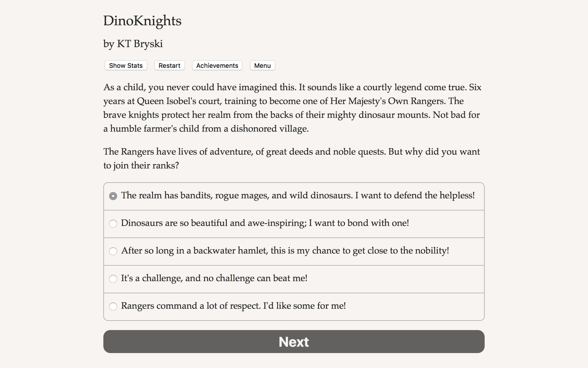Screen dimensions: 588x368
Task: Click the Menu button text
Action: coord(262,65)
